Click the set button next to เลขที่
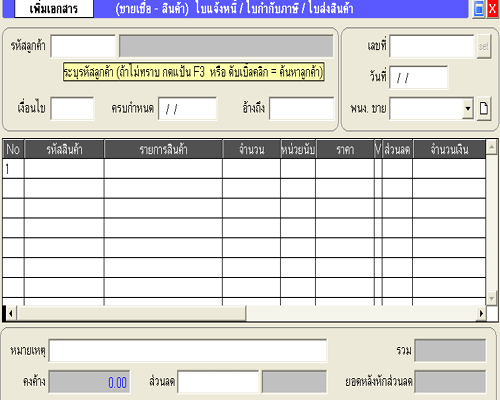The image size is (500, 400). [484, 47]
